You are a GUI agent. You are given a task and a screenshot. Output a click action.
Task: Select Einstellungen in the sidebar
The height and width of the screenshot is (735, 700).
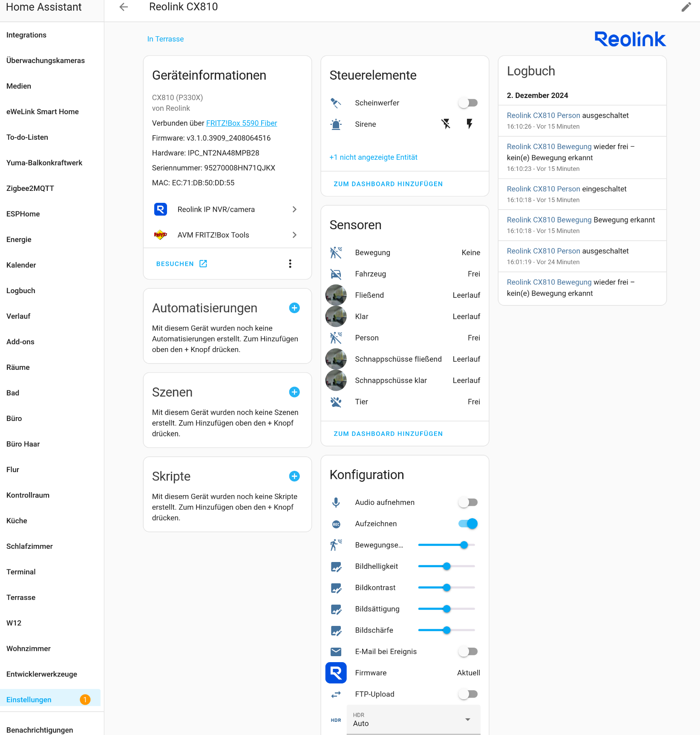tap(50, 700)
